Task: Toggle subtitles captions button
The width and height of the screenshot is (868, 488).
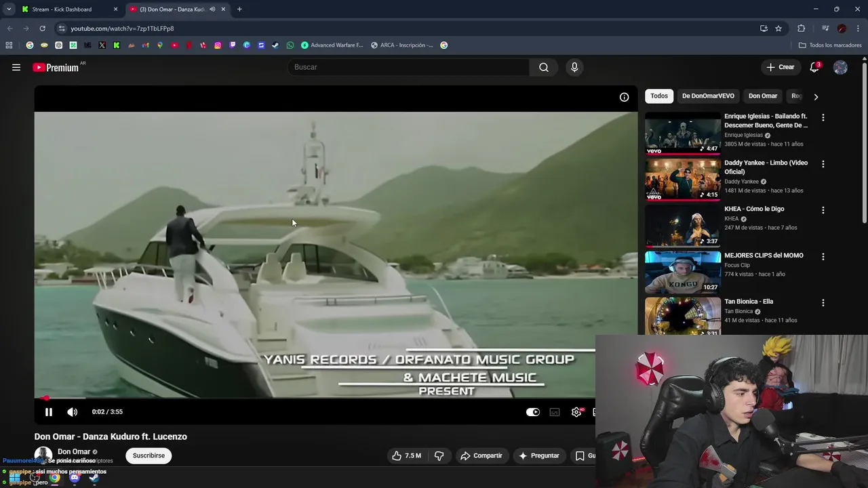Action: [x=555, y=411]
